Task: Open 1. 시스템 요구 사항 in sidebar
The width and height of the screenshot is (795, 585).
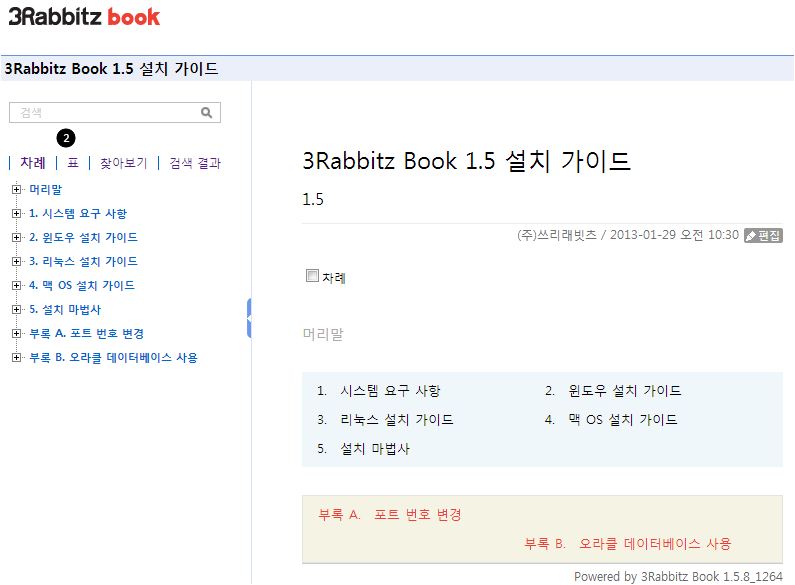Action: [78, 213]
